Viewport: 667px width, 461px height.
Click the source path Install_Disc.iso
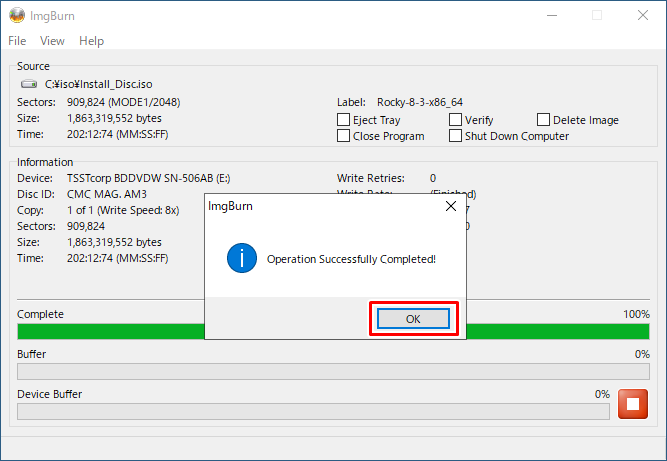click(98, 85)
